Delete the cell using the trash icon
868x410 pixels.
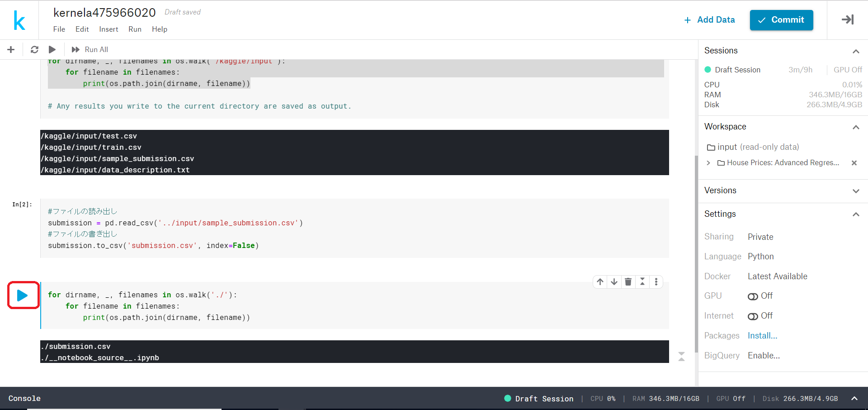[x=628, y=281]
